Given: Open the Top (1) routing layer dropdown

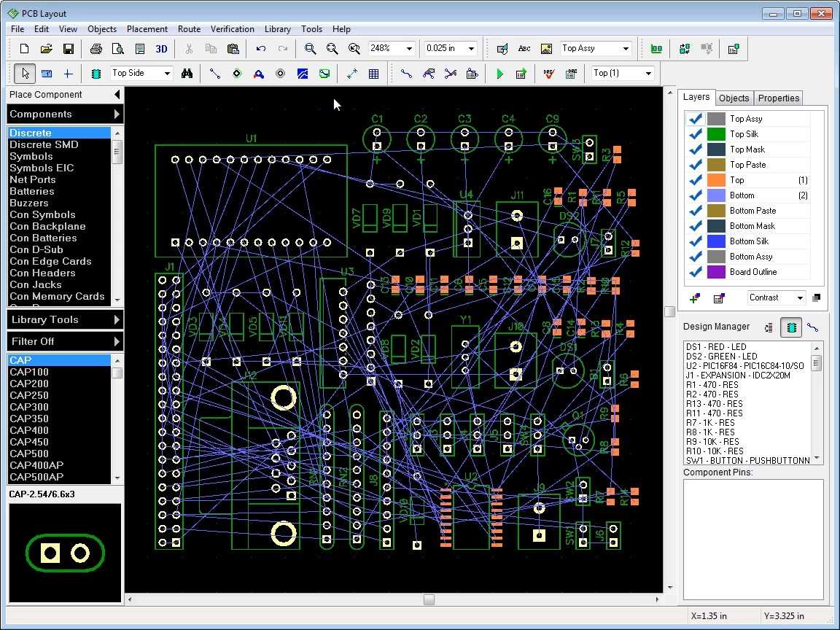Looking at the screenshot, I should tap(648, 74).
